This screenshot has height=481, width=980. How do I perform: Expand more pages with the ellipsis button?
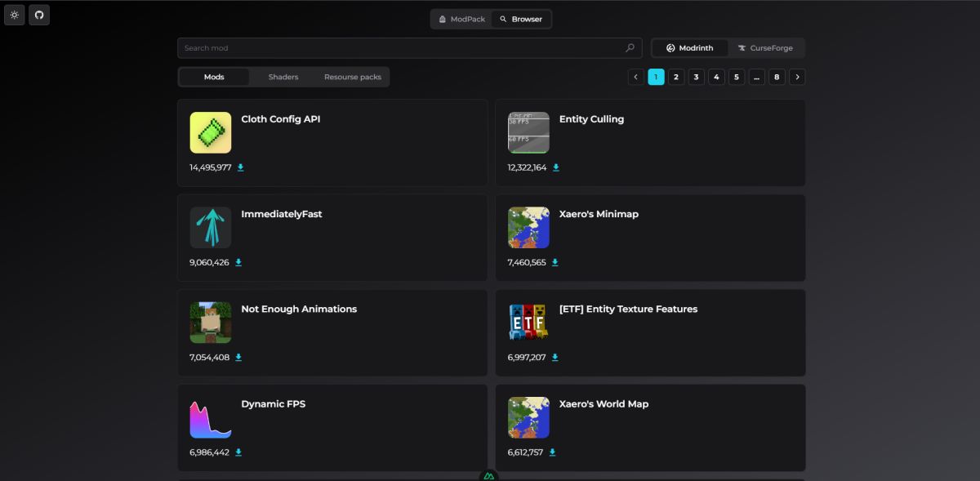(757, 77)
